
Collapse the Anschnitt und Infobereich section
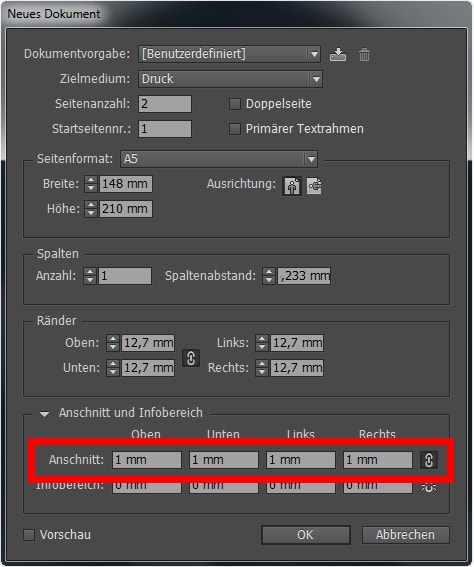click(x=44, y=414)
